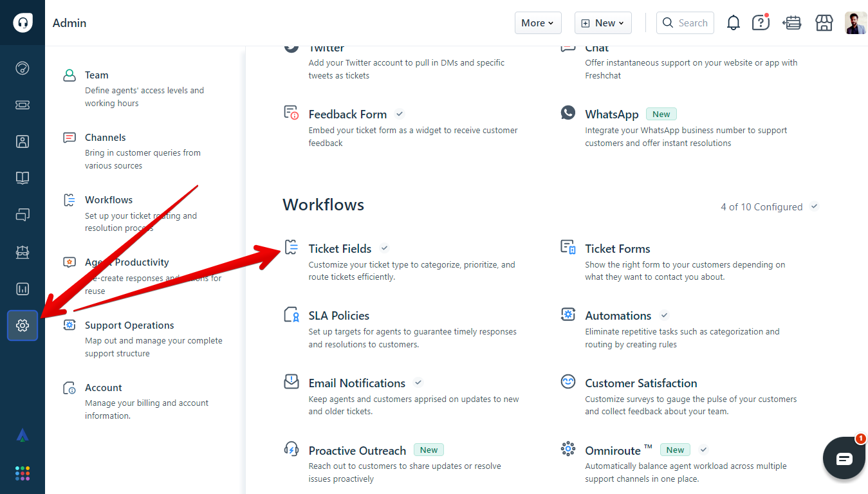This screenshot has width=868, height=494.
Task: Open the notifications bell
Action: pyautogui.click(x=734, y=23)
